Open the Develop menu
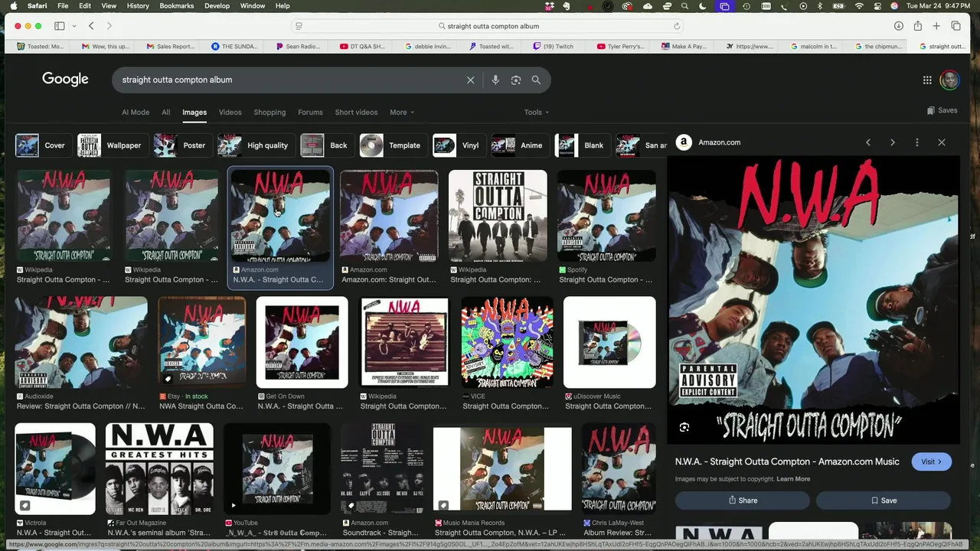This screenshot has height=551, width=980. (x=217, y=6)
